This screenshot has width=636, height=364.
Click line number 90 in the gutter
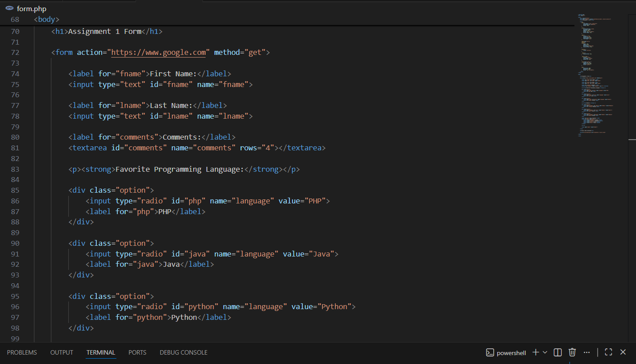[15, 243]
